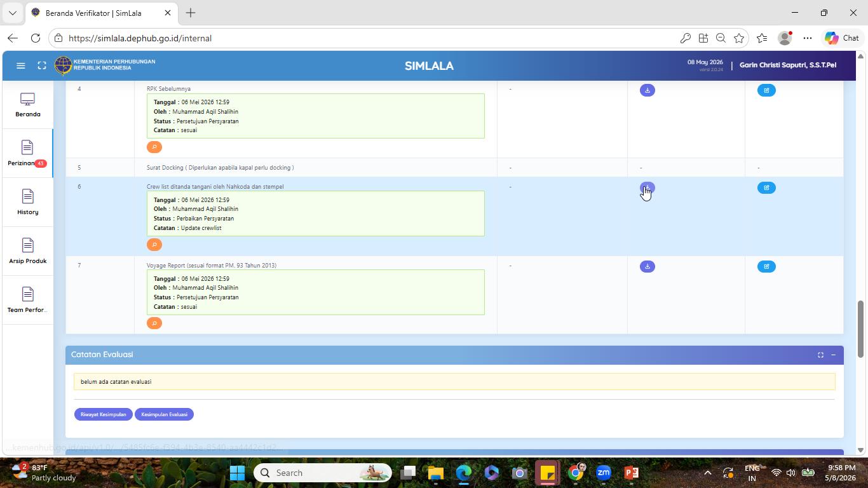Click orange search icon under Crew list
868x488 pixels.
coord(154,245)
